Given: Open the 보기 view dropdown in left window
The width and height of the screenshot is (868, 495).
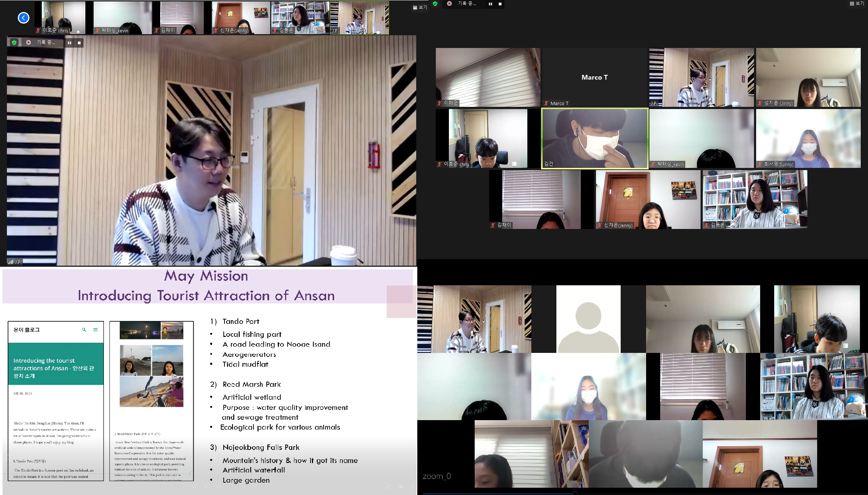Looking at the screenshot, I should pyautogui.click(x=420, y=7).
